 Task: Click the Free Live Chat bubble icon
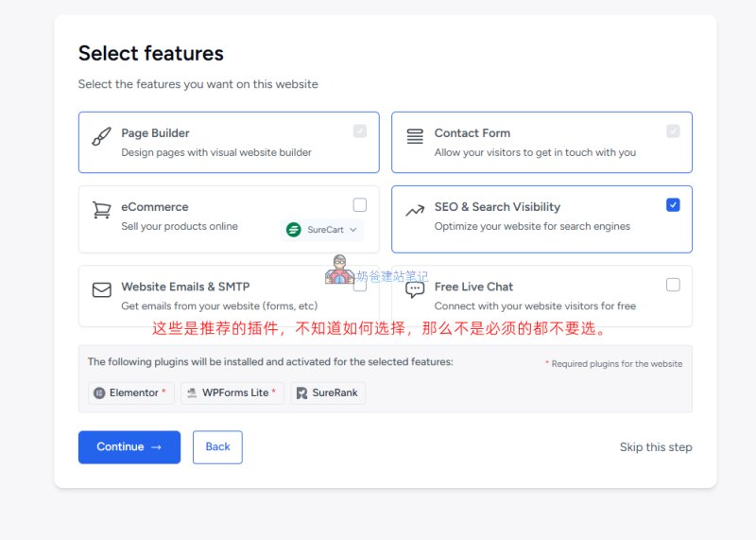[415, 289]
